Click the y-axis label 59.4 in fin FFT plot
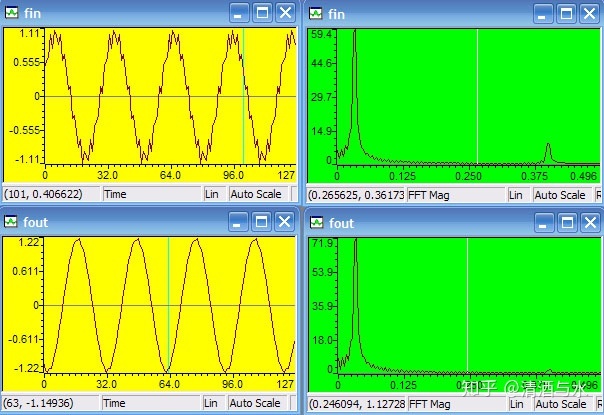Viewport: 604px width, 415px height. pyautogui.click(x=321, y=34)
